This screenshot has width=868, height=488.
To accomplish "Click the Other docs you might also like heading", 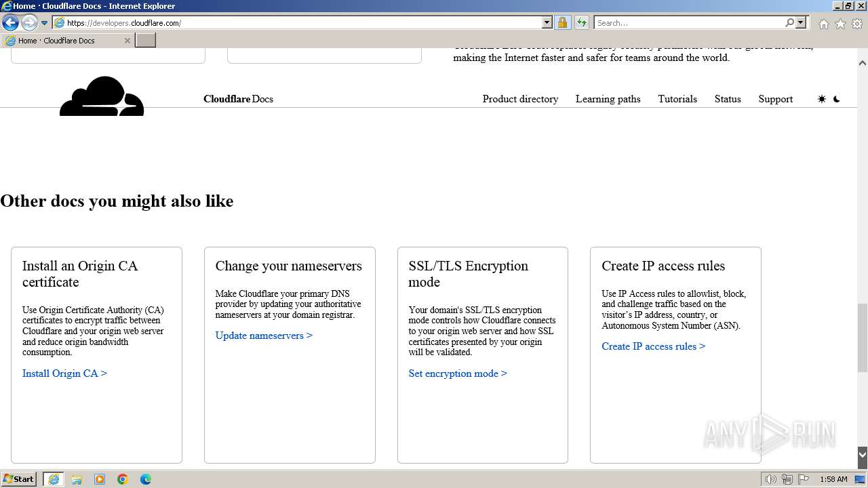I will (x=117, y=201).
